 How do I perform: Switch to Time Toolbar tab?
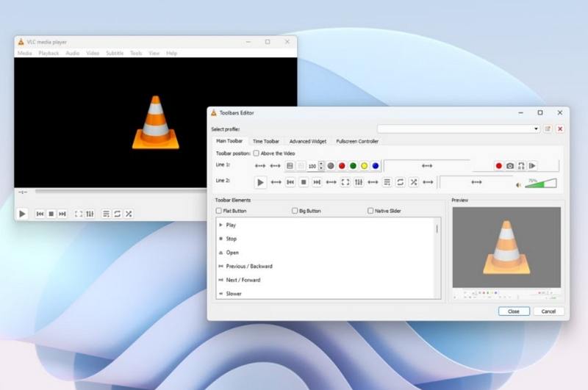266,141
